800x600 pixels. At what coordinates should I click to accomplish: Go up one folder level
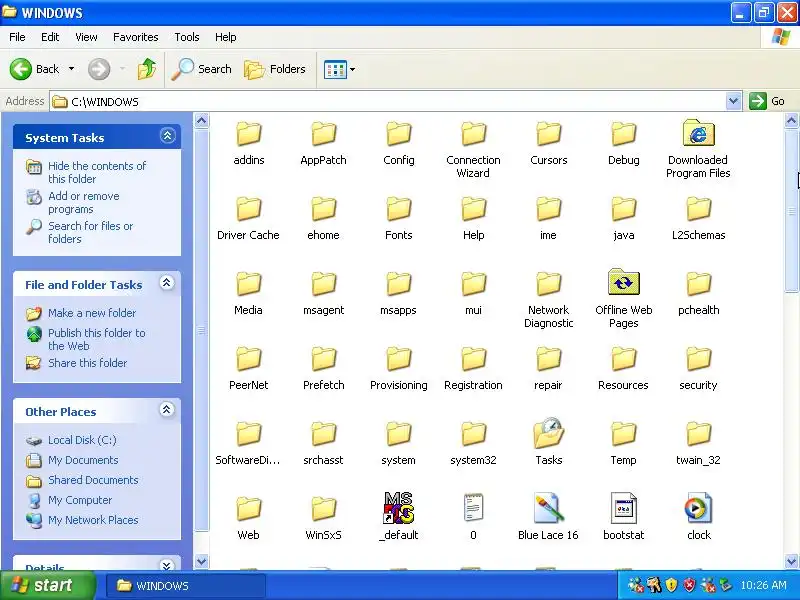(x=147, y=69)
